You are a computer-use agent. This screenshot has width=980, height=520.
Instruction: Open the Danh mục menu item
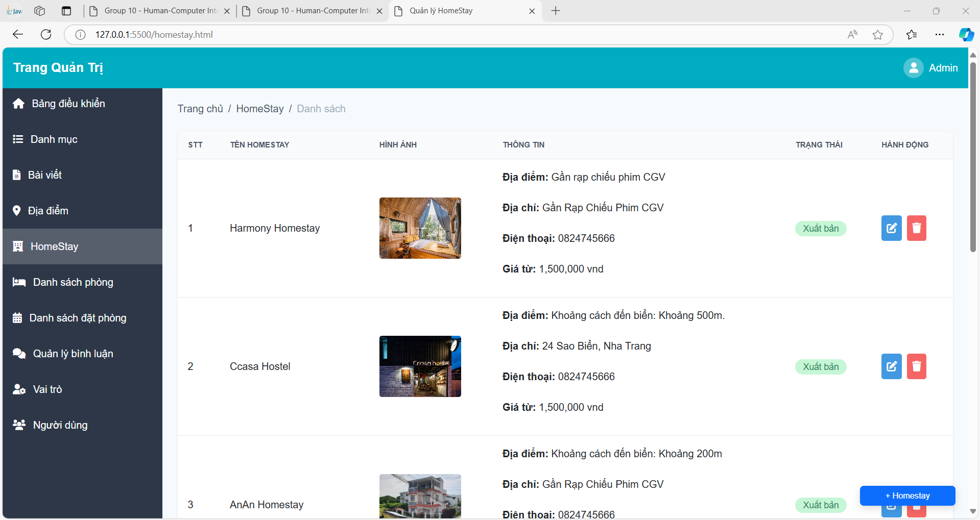82,139
